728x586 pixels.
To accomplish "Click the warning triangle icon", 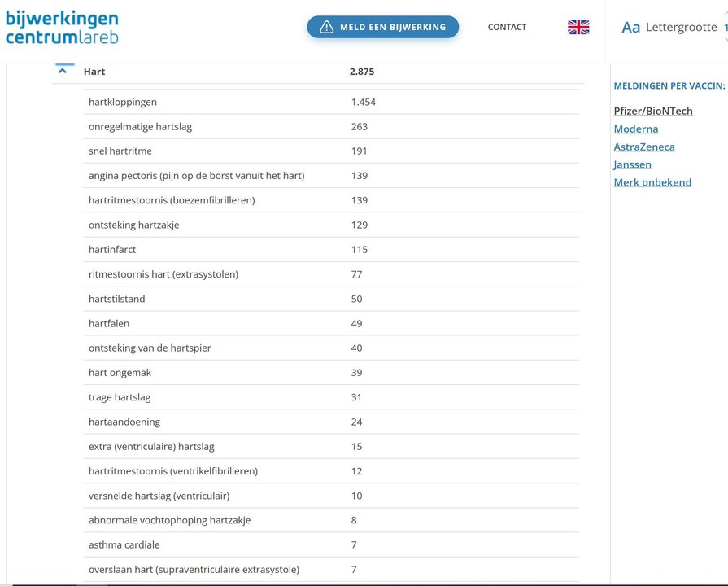I will (x=327, y=27).
